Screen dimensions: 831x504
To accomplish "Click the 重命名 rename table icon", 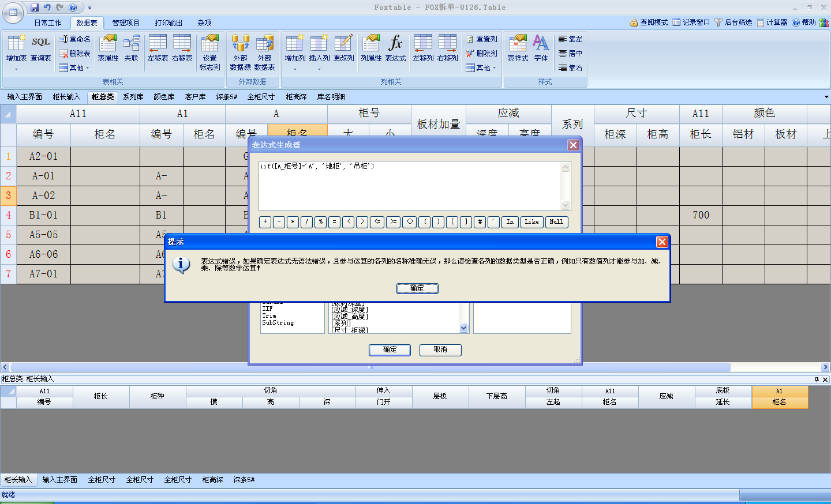I will [74, 39].
